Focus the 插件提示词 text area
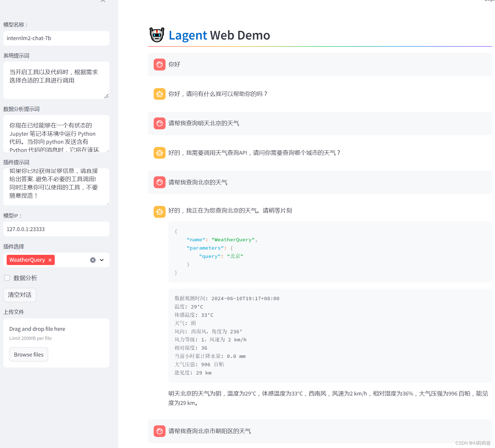The image size is (495, 448). pos(56,187)
